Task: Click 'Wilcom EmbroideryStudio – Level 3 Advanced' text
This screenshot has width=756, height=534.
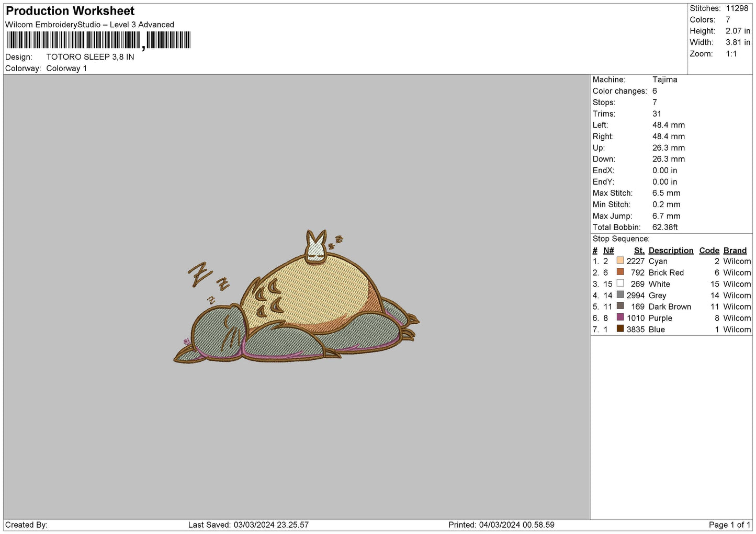Action: (x=89, y=25)
